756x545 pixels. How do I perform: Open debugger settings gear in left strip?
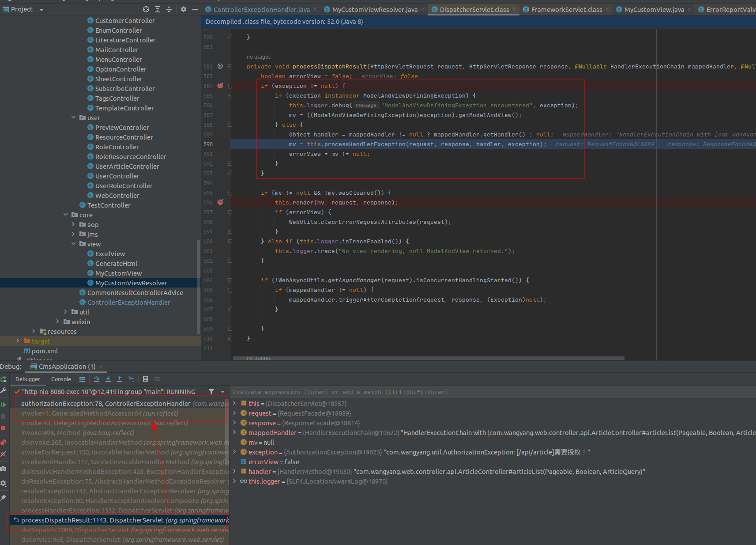tap(4, 483)
